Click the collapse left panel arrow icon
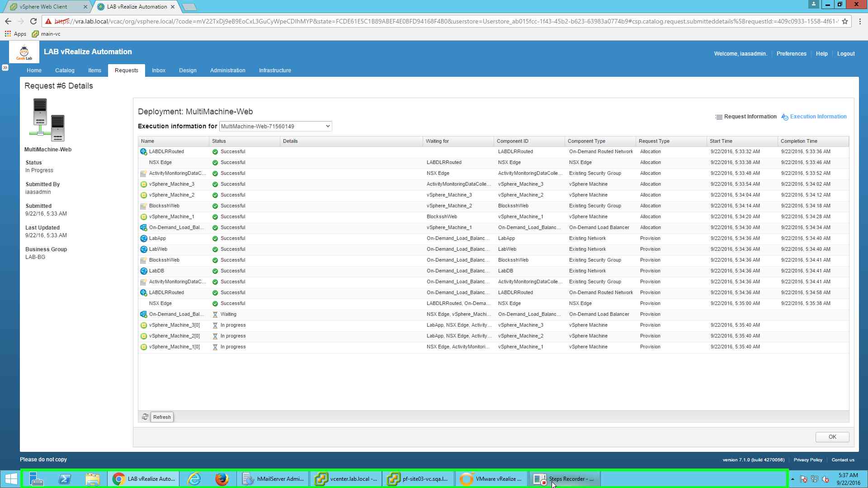This screenshot has width=868, height=488. coord(5,67)
